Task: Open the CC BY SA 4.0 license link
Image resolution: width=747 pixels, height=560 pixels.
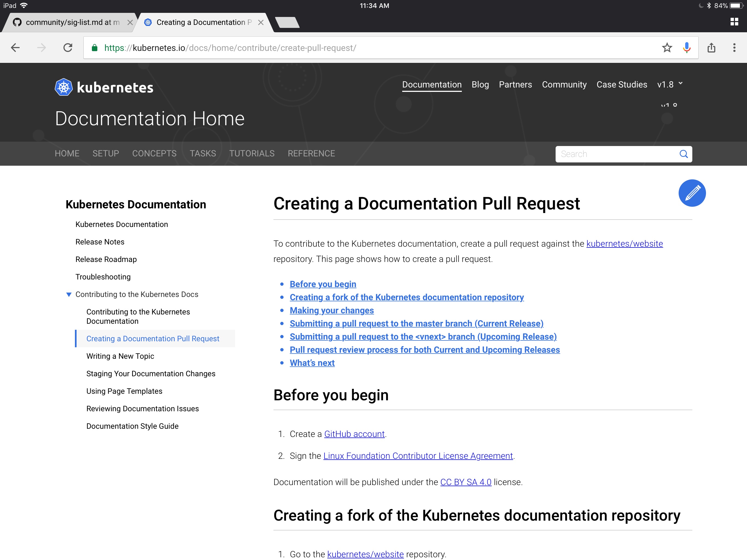Action: pyautogui.click(x=466, y=482)
